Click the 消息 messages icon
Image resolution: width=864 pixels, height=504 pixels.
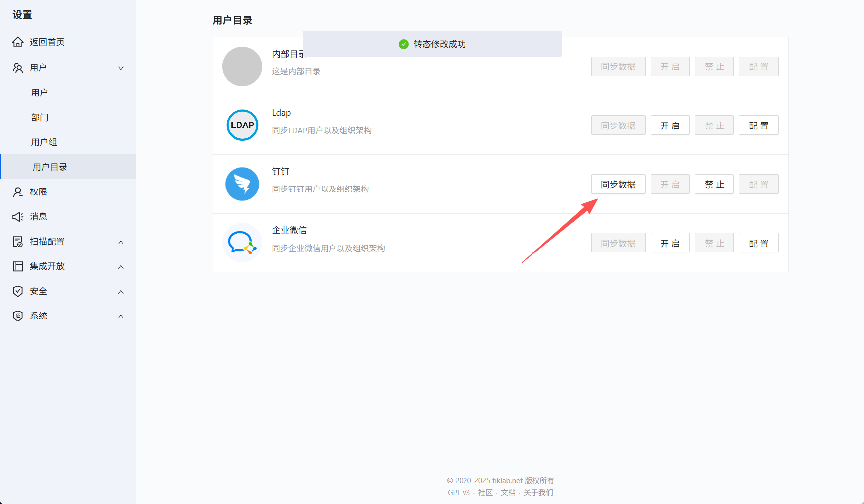[18, 216]
